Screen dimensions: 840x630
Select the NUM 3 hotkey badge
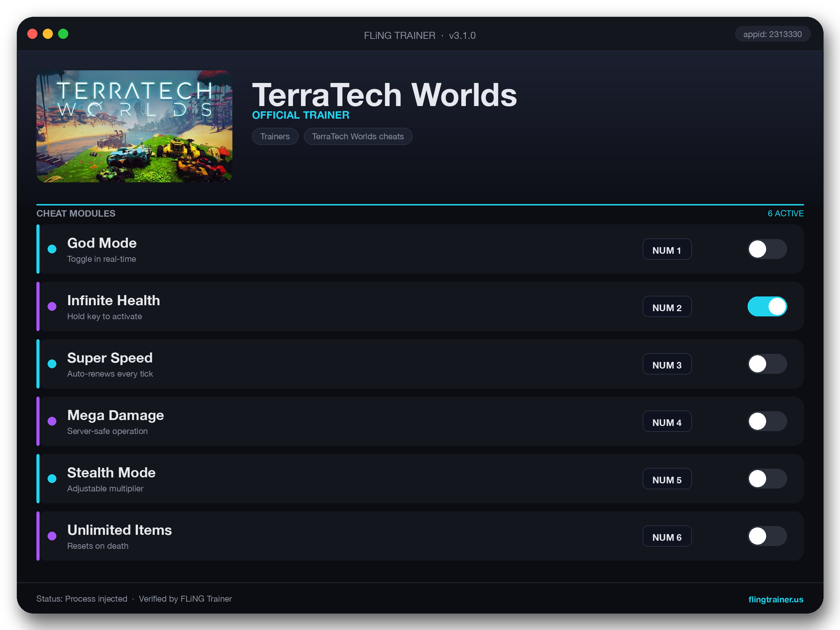tap(667, 364)
